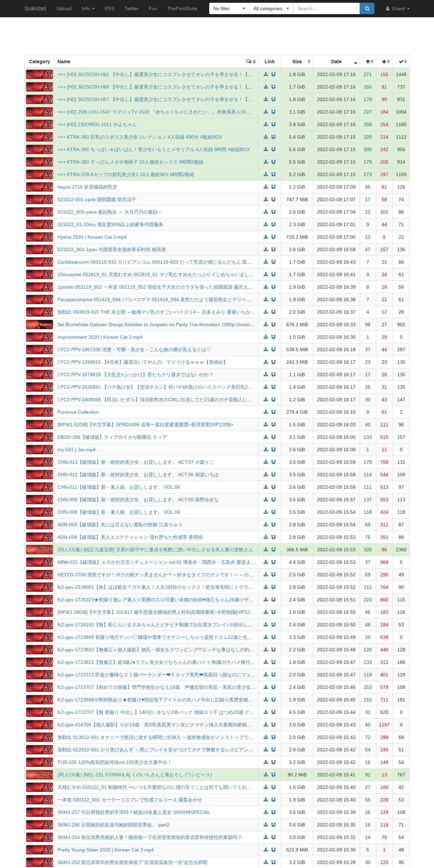
Task: Click Anime category icon on Sei Brunehilde row
Action: tap(40, 324)
